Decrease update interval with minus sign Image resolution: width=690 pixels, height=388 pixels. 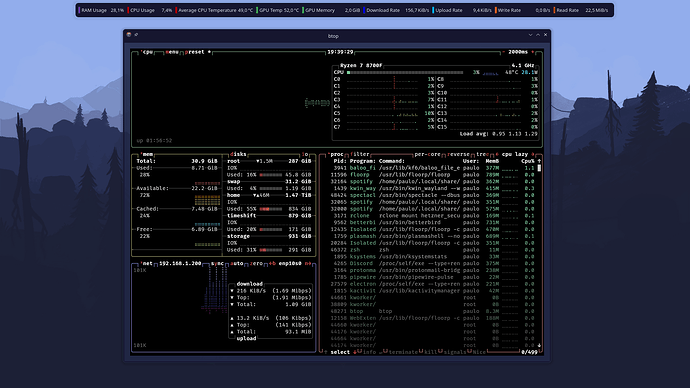click(x=503, y=52)
